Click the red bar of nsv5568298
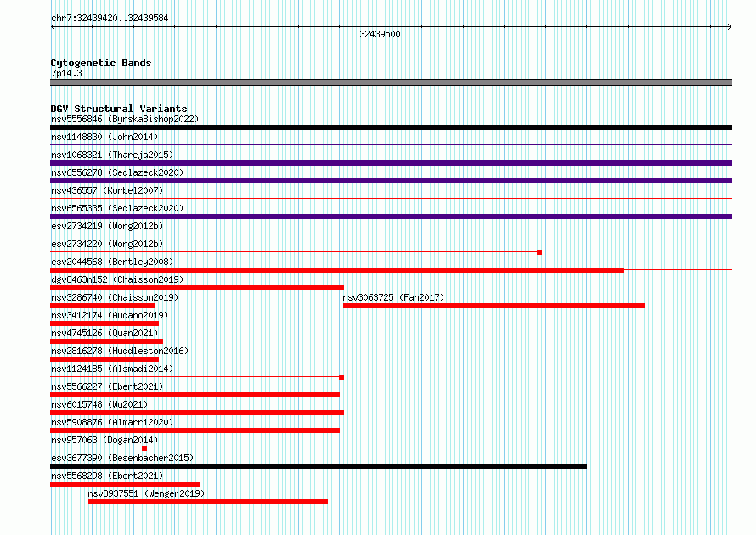This screenshot has height=535, width=756. tap(125, 484)
